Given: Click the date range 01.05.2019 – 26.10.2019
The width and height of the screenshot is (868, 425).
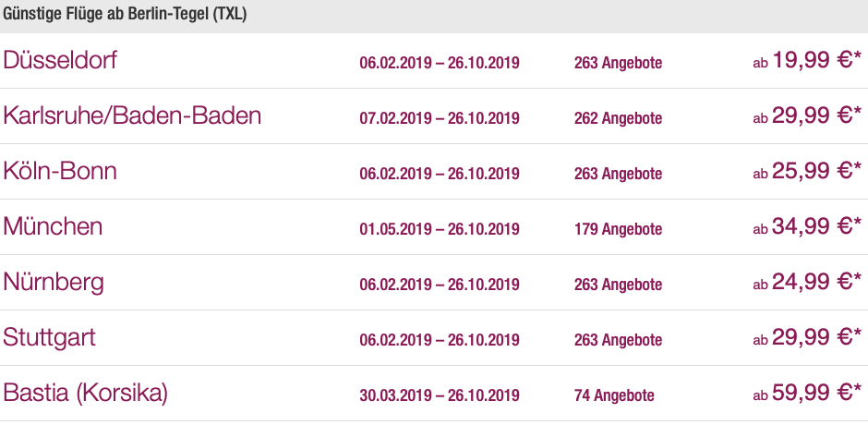Looking at the screenshot, I should [x=440, y=229].
